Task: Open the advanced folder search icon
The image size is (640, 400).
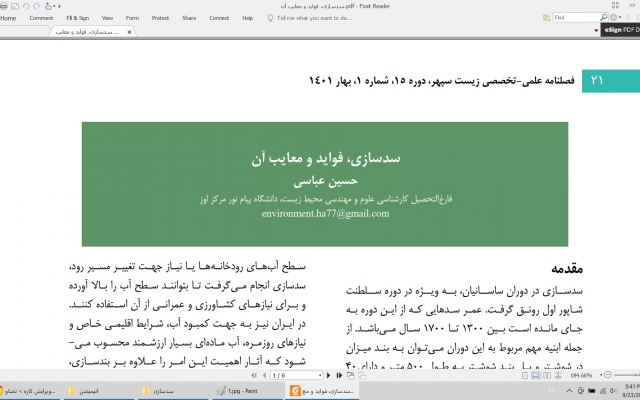Action: (547, 18)
